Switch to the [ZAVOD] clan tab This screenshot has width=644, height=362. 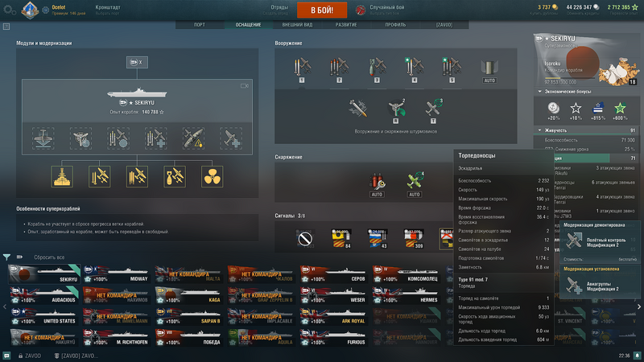444,25
